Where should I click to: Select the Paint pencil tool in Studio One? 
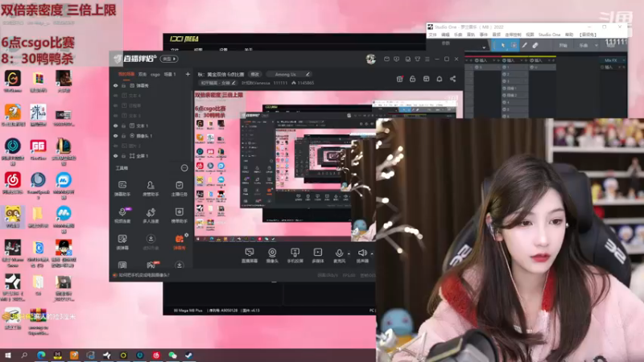click(525, 46)
